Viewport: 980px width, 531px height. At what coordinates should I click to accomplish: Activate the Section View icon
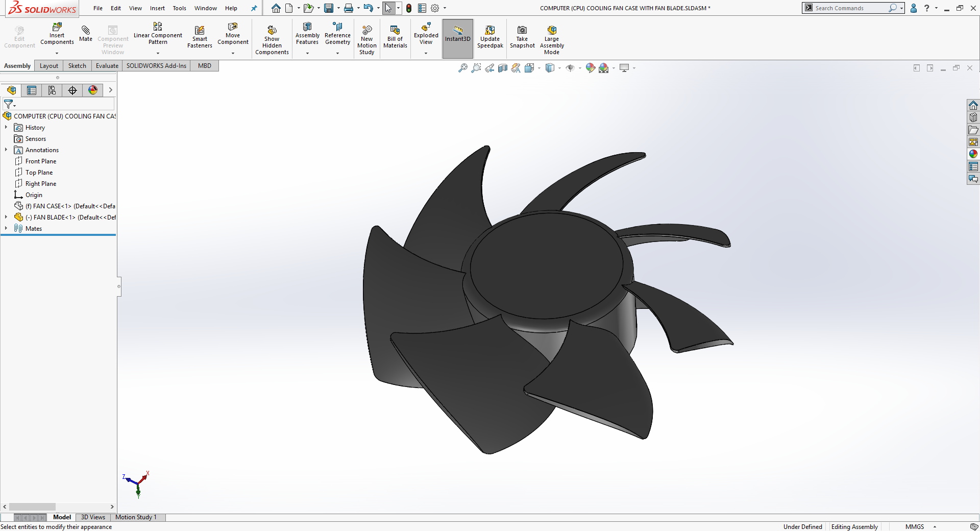click(502, 67)
